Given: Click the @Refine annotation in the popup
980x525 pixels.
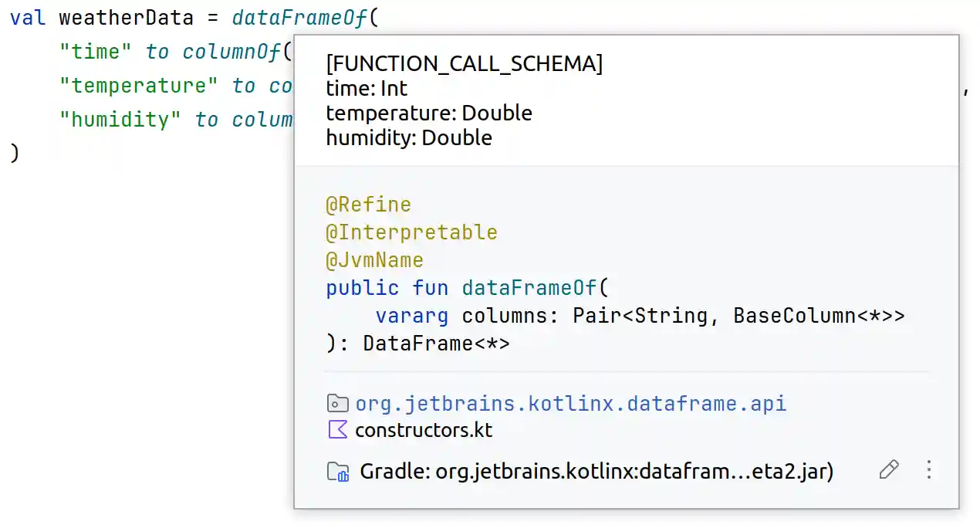Looking at the screenshot, I should [x=368, y=205].
